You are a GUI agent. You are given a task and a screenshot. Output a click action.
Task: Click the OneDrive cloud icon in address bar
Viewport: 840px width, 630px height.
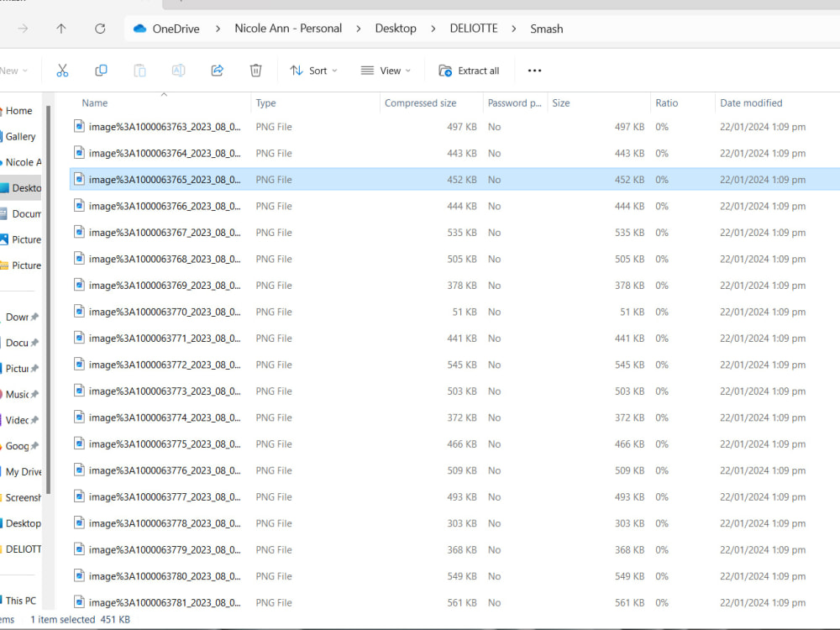[x=139, y=29]
